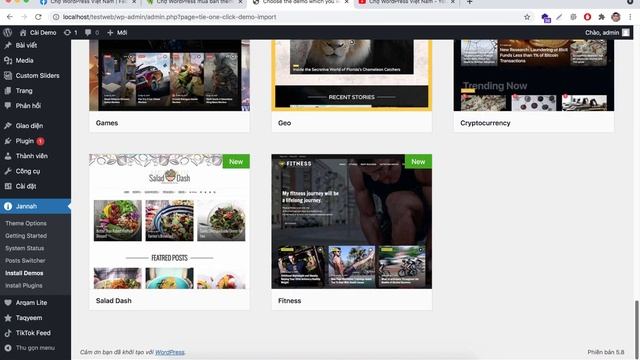The width and height of the screenshot is (640, 360).
Task: Open TikTok Feed menu
Action: pyautogui.click(x=33, y=333)
